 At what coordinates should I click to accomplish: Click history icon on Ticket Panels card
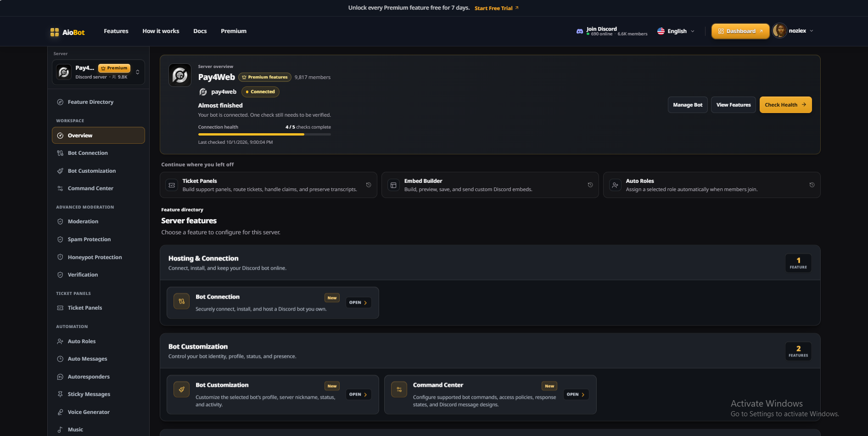(x=369, y=185)
